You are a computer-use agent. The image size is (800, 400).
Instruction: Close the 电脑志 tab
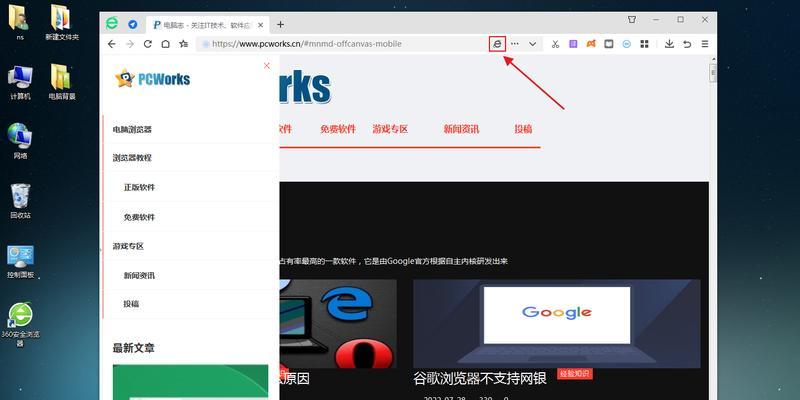(x=261, y=24)
